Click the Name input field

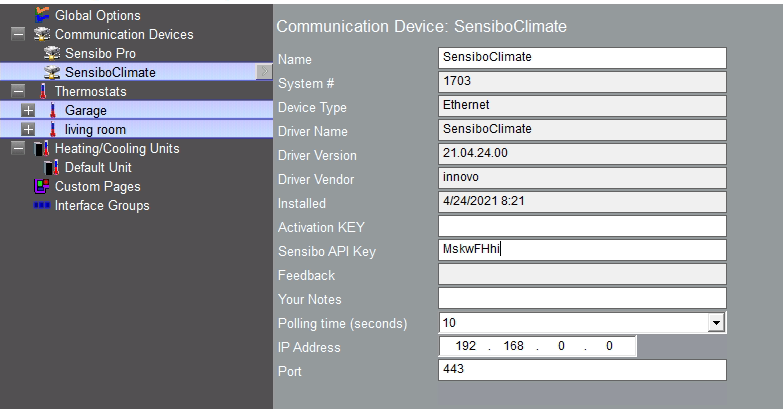[582, 58]
